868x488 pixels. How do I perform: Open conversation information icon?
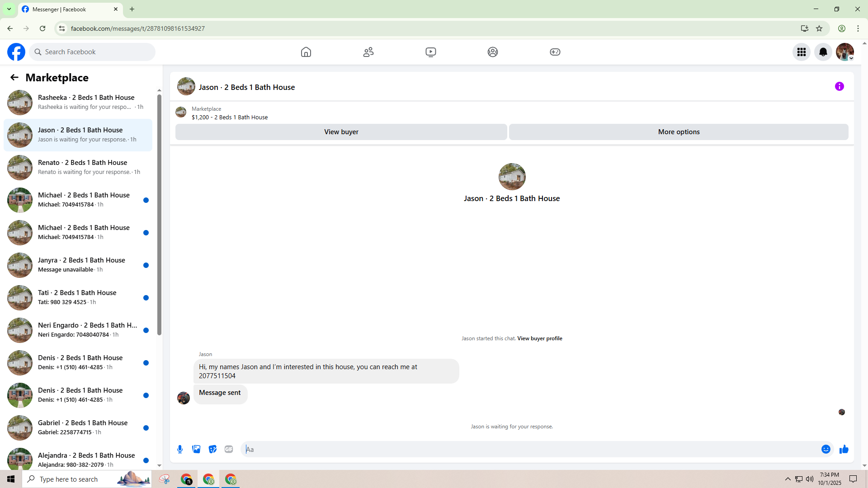click(x=840, y=86)
